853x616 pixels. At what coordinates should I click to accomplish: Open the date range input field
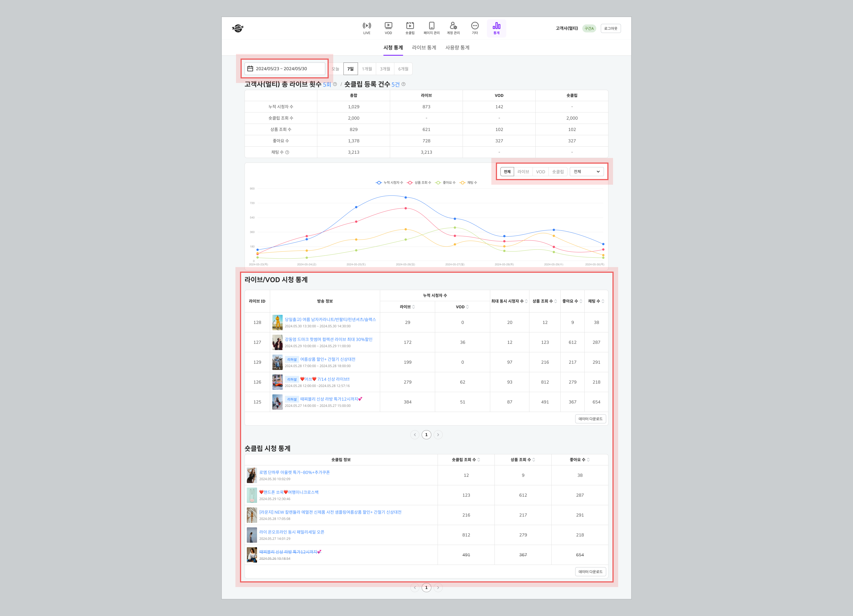pos(285,69)
